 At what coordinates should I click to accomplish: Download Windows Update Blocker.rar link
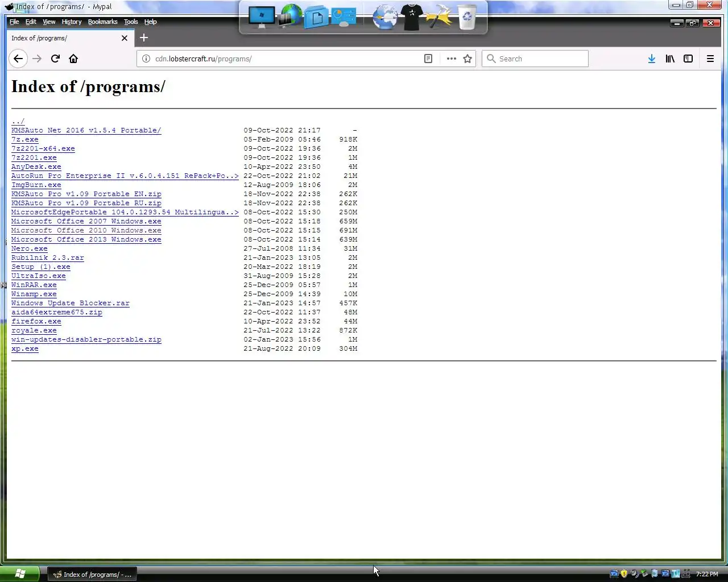[71, 303]
